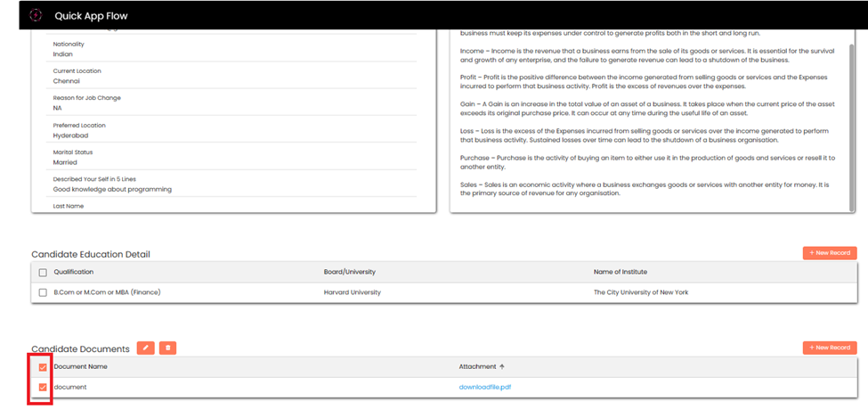Click the Qualification column header
868x418 pixels.
(x=74, y=272)
